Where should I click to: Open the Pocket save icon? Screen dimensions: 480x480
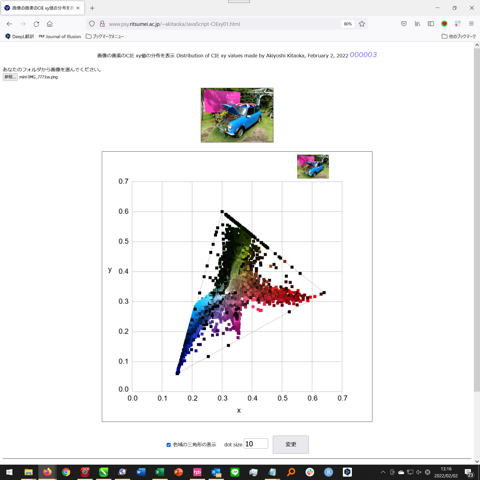click(404, 24)
